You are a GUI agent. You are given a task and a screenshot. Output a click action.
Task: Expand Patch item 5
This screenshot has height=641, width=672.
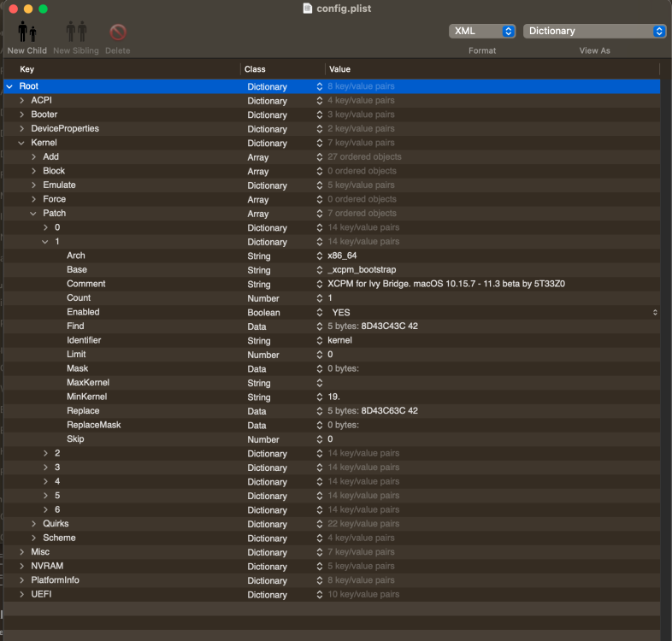45,496
